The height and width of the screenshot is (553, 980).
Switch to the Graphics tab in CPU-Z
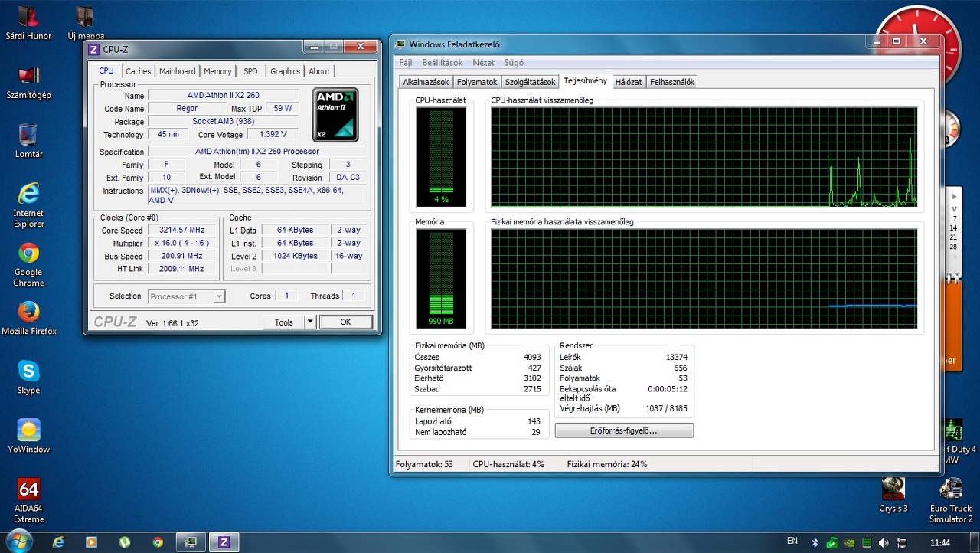point(285,71)
